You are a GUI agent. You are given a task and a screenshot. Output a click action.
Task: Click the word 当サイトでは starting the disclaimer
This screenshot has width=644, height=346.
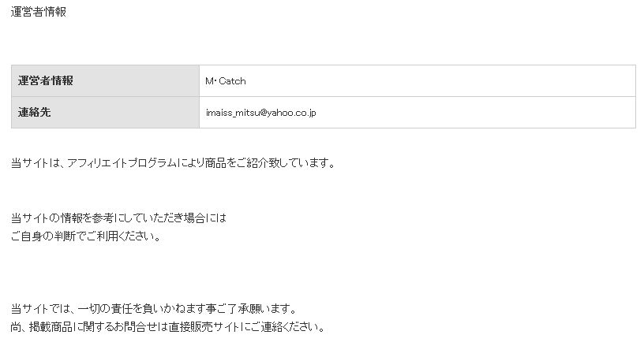point(36,309)
